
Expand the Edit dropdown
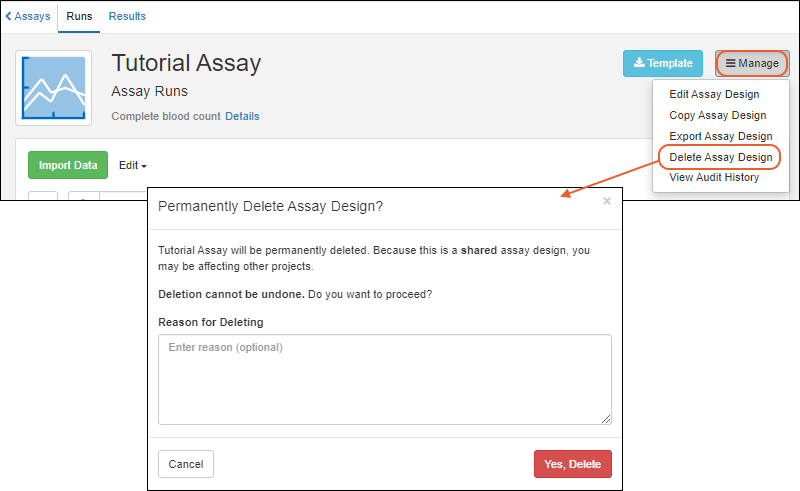point(133,165)
